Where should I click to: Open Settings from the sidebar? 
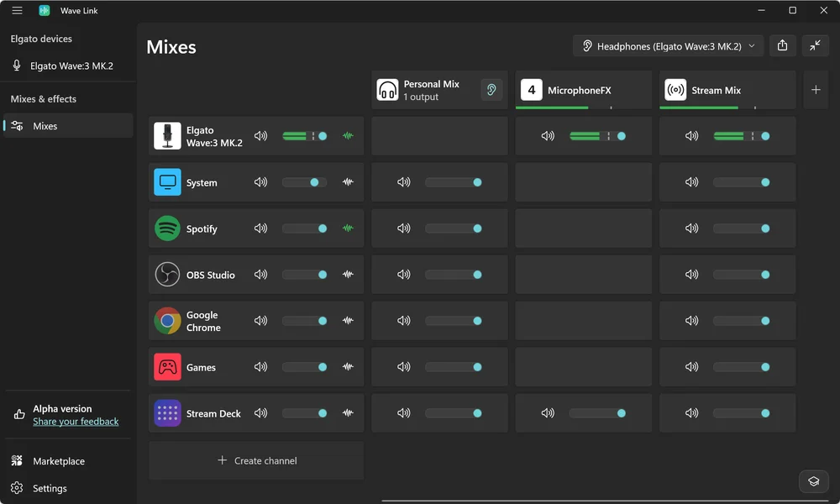point(50,488)
